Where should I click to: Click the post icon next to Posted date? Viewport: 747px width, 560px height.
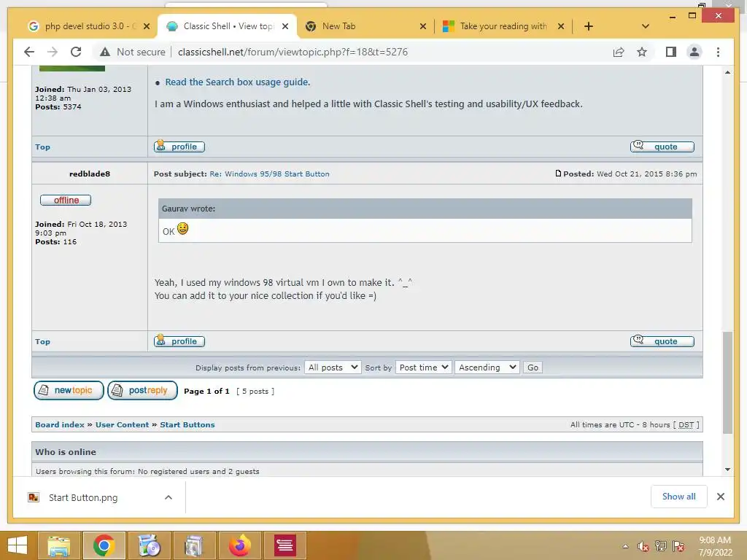[x=558, y=174]
